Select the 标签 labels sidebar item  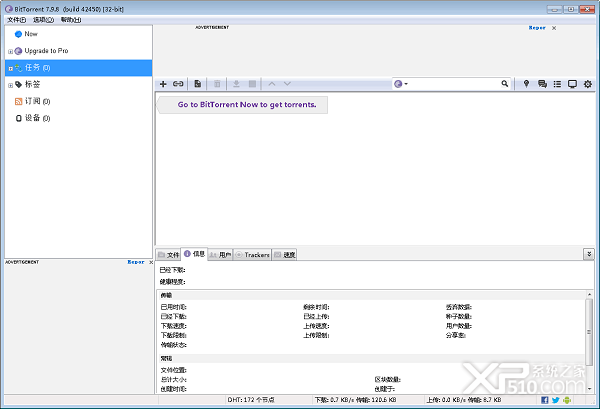78,85
